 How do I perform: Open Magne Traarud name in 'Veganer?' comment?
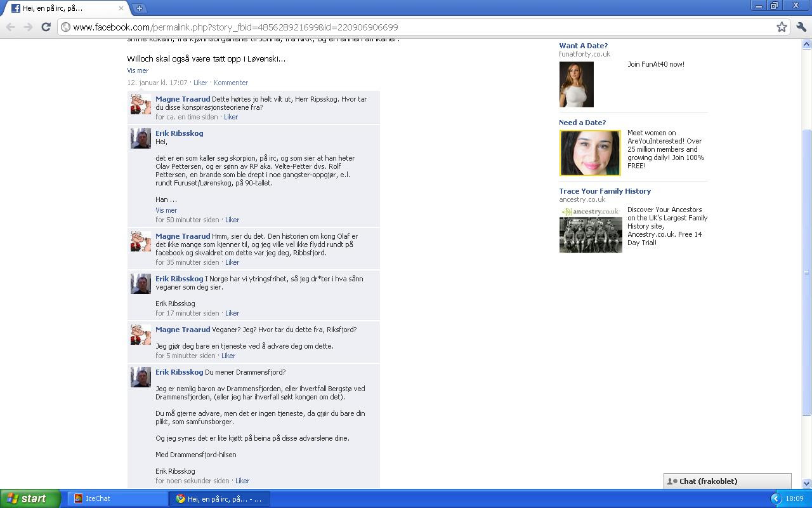point(183,330)
